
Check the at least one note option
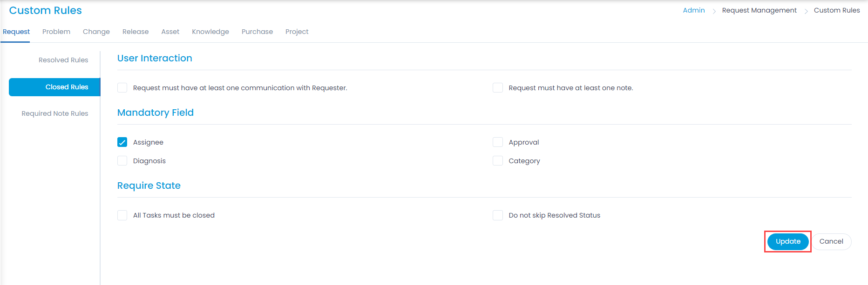click(x=498, y=88)
